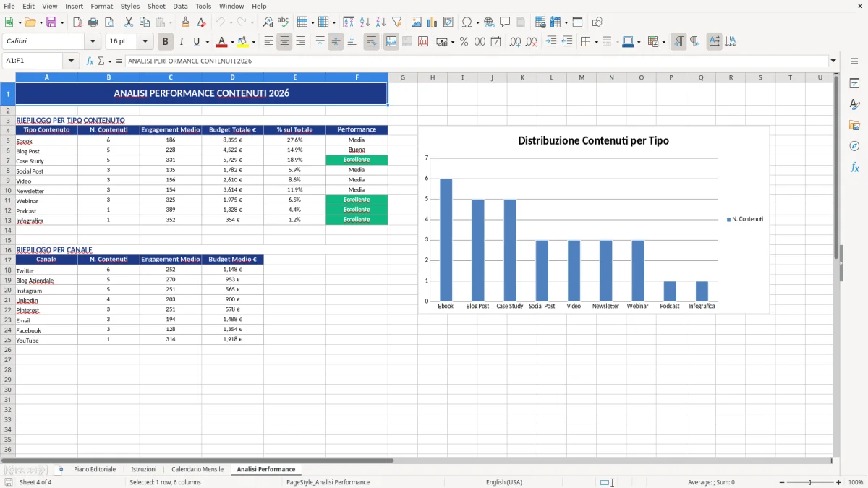
Task: Click the Sum (Σ) button in the formula bar
Action: (102, 61)
